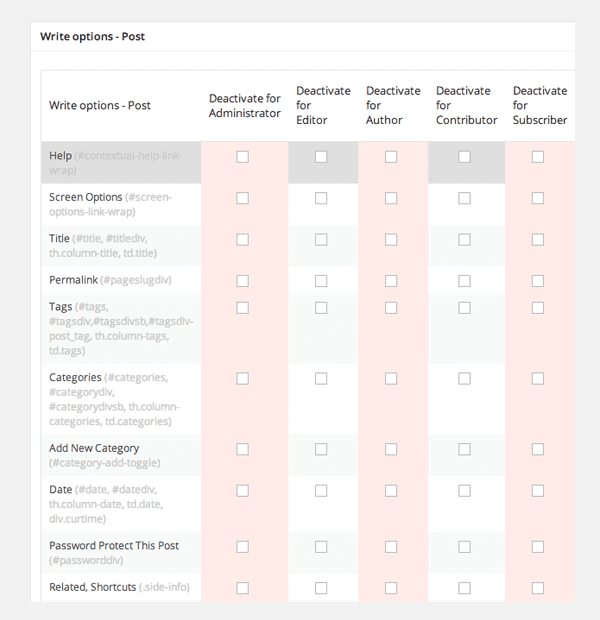
Task: Check Permalink box under Contributor column
Action: point(464,281)
